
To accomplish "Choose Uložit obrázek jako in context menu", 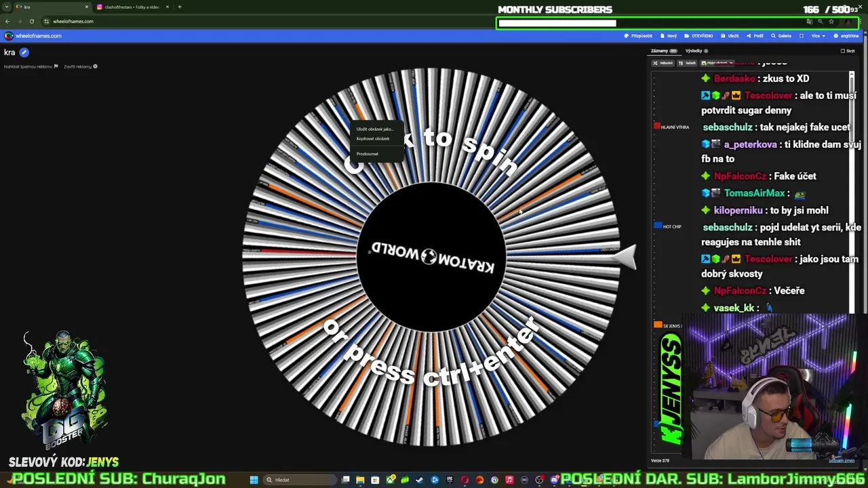I will tap(374, 129).
